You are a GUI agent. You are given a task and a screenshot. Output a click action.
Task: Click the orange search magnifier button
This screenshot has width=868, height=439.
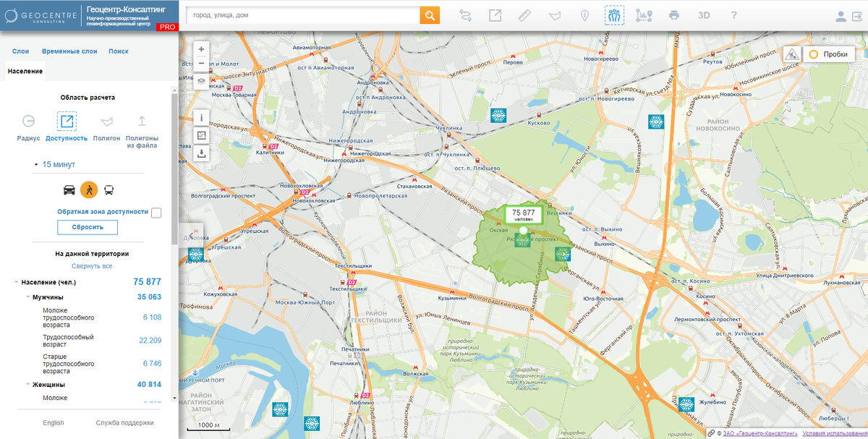click(430, 15)
